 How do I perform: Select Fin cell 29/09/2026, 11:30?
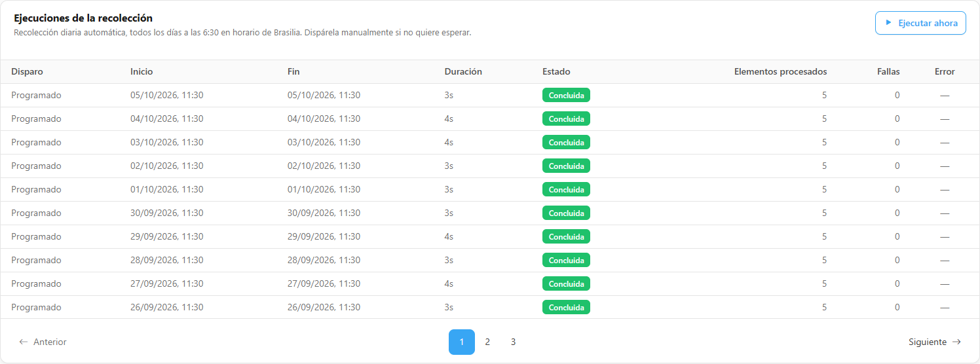(324, 236)
